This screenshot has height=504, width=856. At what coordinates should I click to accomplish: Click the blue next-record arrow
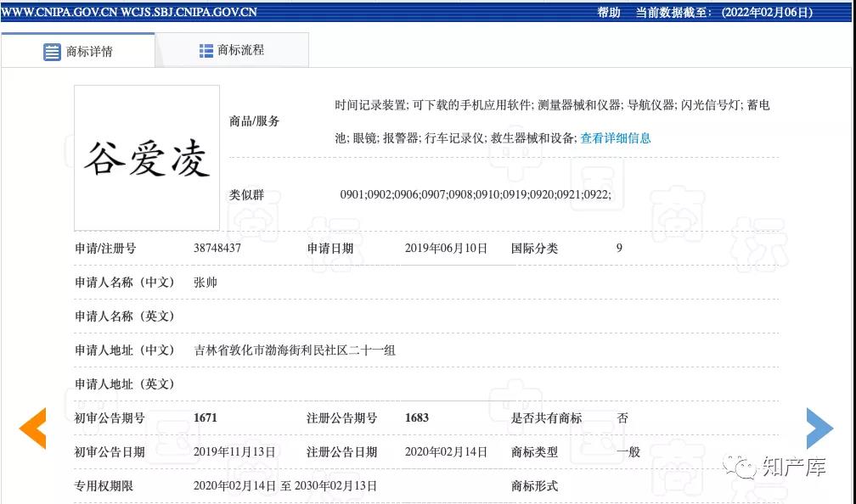[819, 428]
